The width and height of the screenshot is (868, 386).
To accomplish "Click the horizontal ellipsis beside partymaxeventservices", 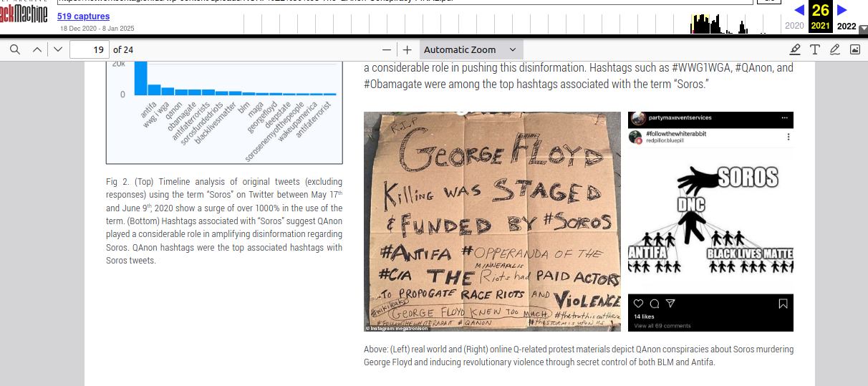I will (x=785, y=117).
